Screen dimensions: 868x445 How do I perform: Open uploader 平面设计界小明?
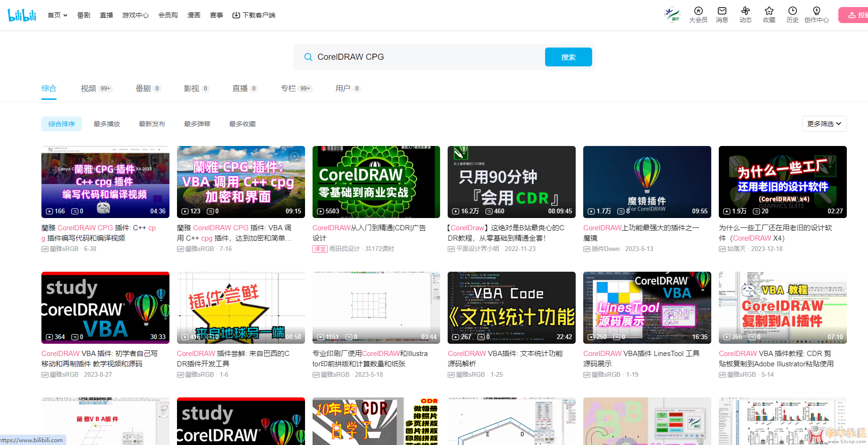478,249
